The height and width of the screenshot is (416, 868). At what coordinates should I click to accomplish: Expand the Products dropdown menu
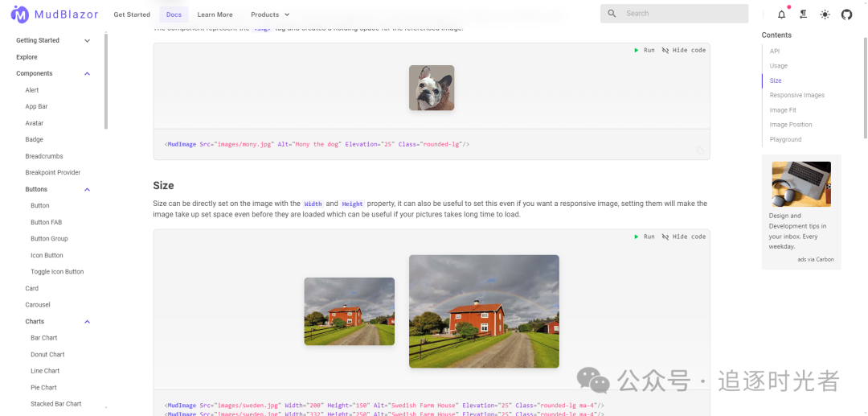[x=270, y=14]
